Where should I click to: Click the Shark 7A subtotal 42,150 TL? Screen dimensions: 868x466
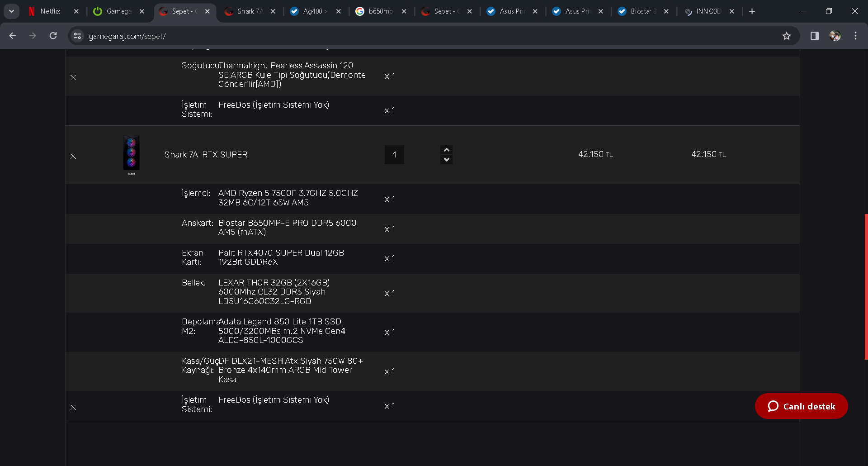click(708, 155)
